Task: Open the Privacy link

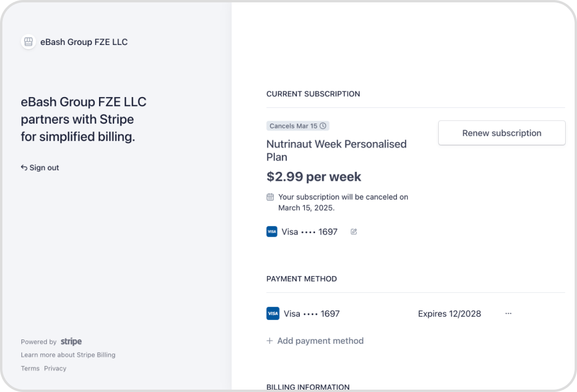Action: [55, 368]
